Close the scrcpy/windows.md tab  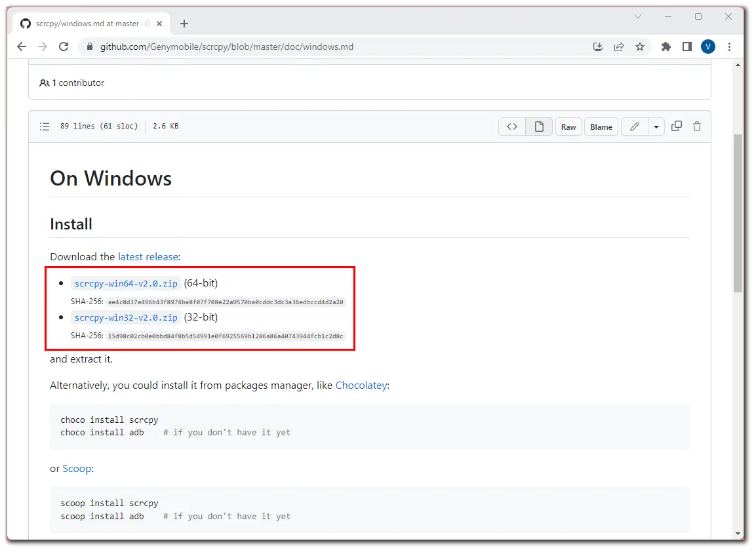coord(159,24)
